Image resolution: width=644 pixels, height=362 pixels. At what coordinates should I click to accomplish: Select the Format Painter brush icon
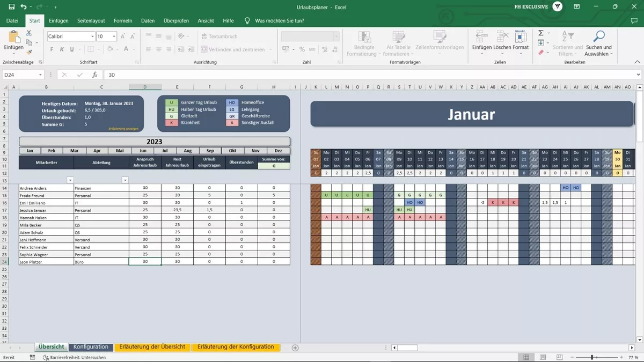(x=29, y=52)
